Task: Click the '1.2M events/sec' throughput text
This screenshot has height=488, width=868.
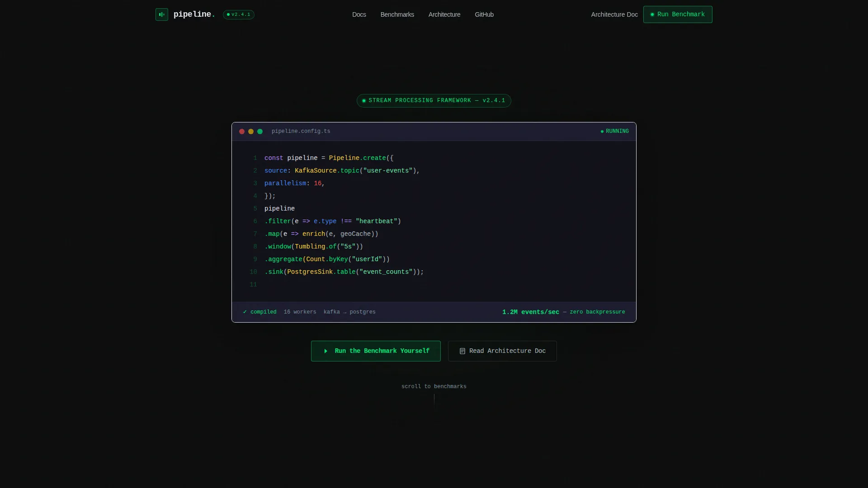Action: [x=531, y=312]
